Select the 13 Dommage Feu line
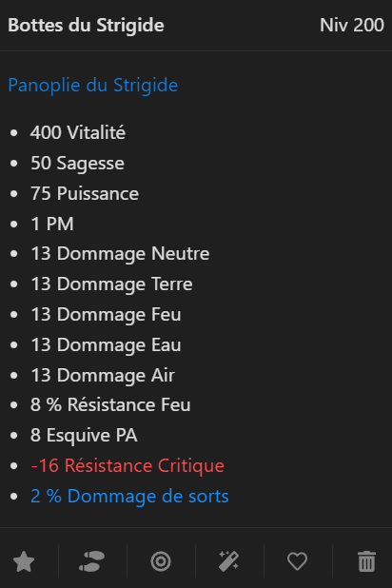The height and width of the screenshot is (588, 392). pyautogui.click(x=106, y=315)
